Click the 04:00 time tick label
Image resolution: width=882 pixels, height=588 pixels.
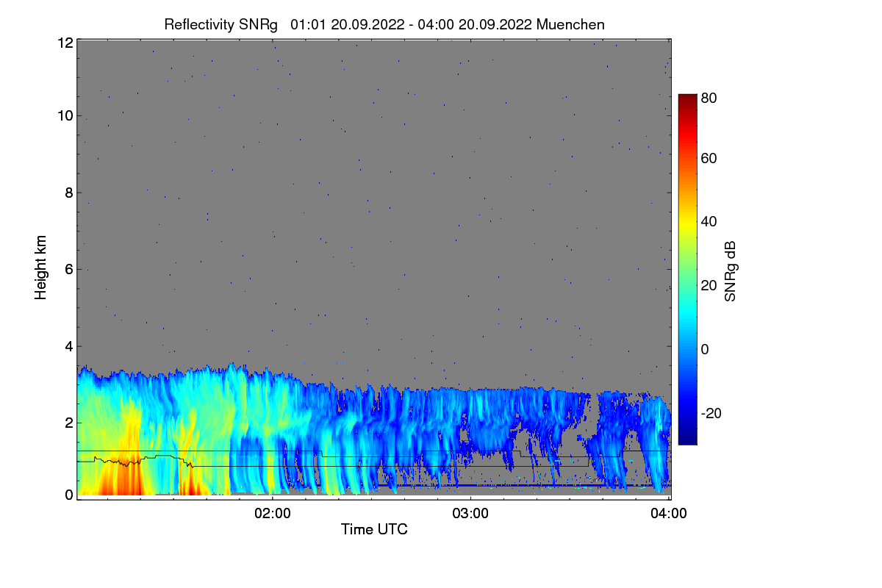(669, 514)
